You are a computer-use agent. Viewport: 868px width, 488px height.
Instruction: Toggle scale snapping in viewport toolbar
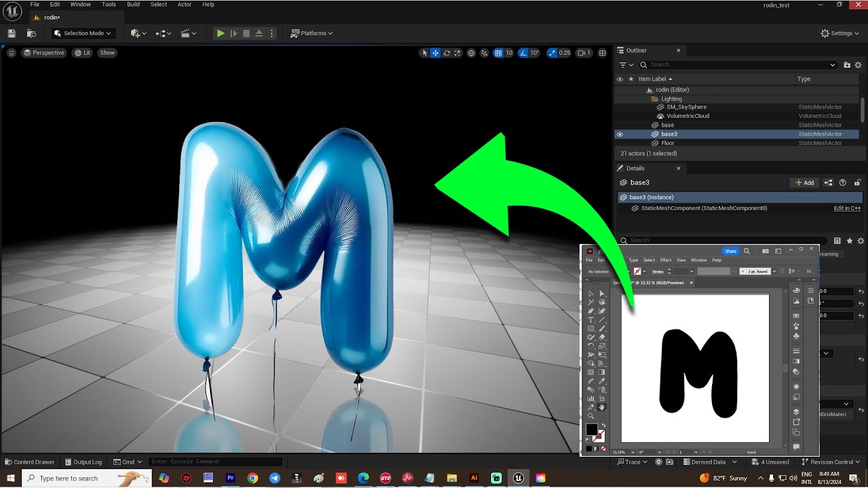point(552,53)
